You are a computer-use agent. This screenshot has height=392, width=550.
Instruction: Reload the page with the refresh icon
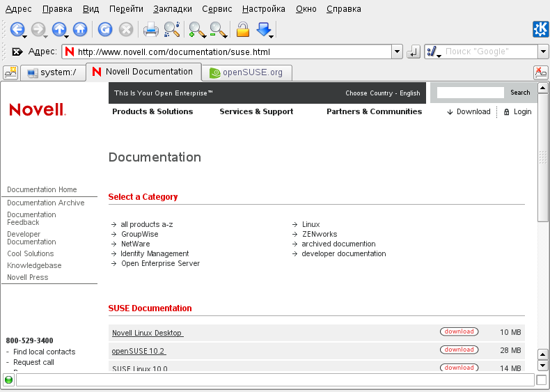[x=104, y=29]
